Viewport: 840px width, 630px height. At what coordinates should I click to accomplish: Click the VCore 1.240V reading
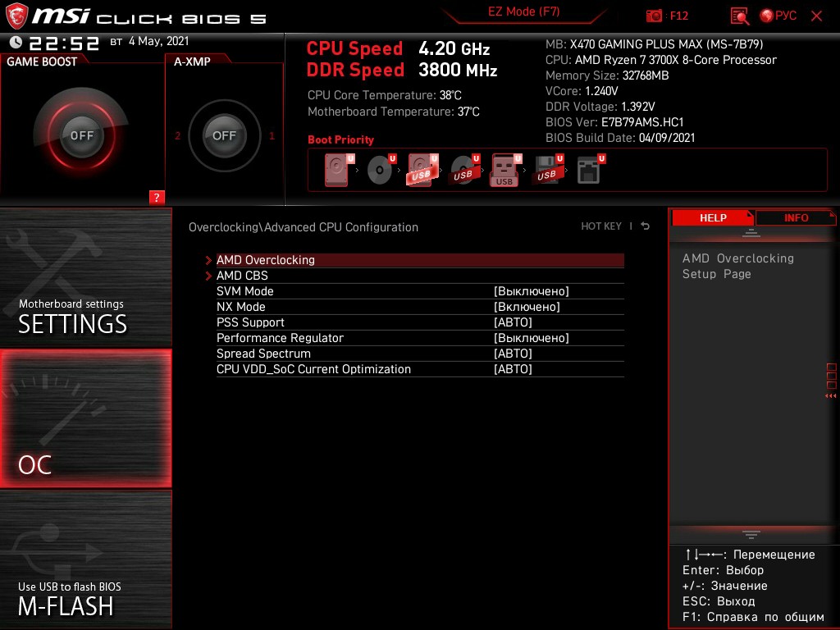pos(582,91)
